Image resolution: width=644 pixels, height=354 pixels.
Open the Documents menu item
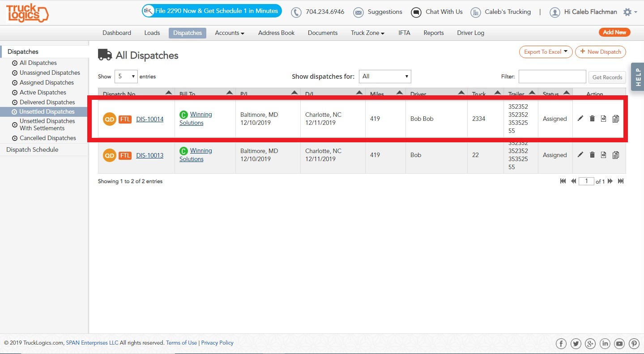click(323, 33)
